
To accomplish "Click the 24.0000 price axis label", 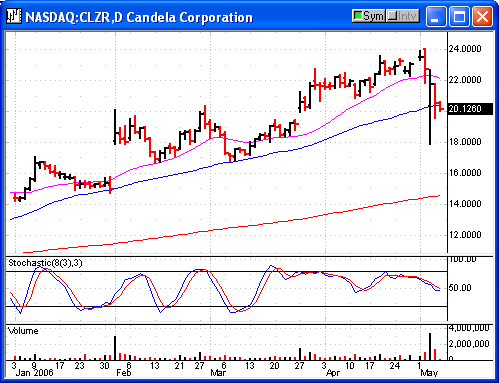I will click(x=465, y=49).
